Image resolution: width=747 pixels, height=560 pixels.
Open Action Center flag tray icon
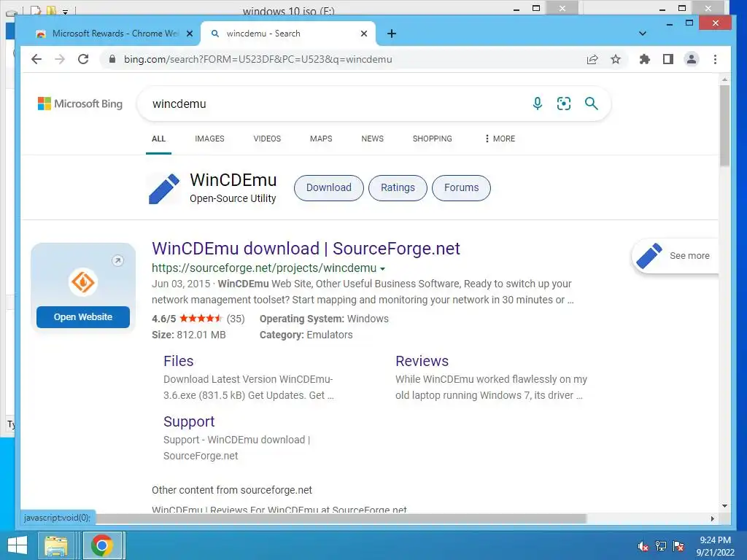[x=678, y=546]
